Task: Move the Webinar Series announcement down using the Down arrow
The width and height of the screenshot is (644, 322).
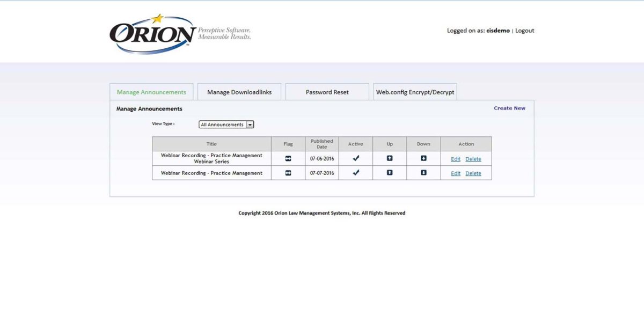Action: [x=423, y=158]
